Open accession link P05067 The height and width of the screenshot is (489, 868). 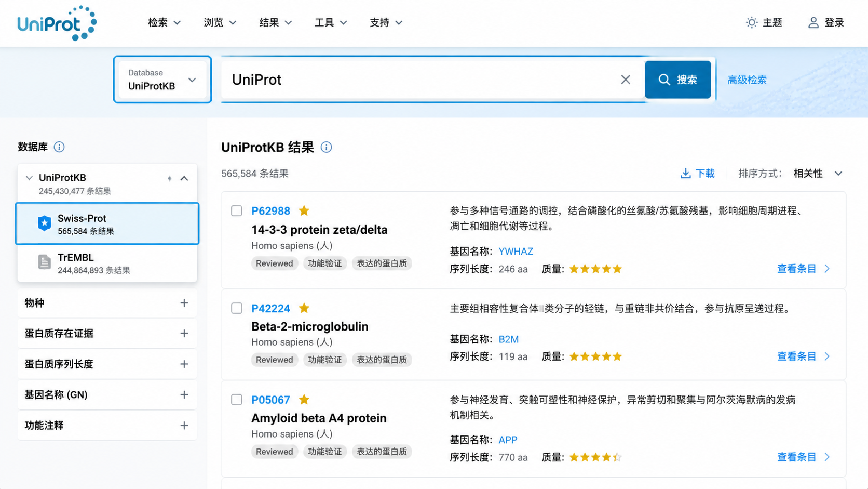click(270, 400)
